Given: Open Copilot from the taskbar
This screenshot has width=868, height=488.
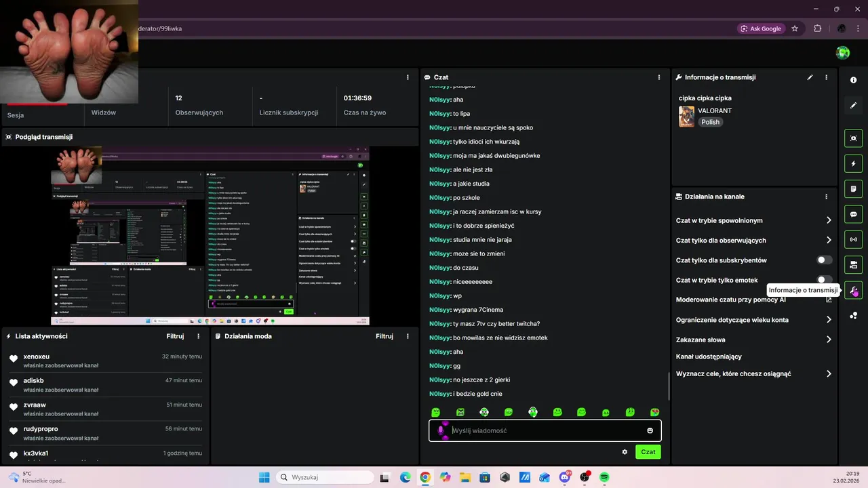Looking at the screenshot, I should click(x=445, y=477).
